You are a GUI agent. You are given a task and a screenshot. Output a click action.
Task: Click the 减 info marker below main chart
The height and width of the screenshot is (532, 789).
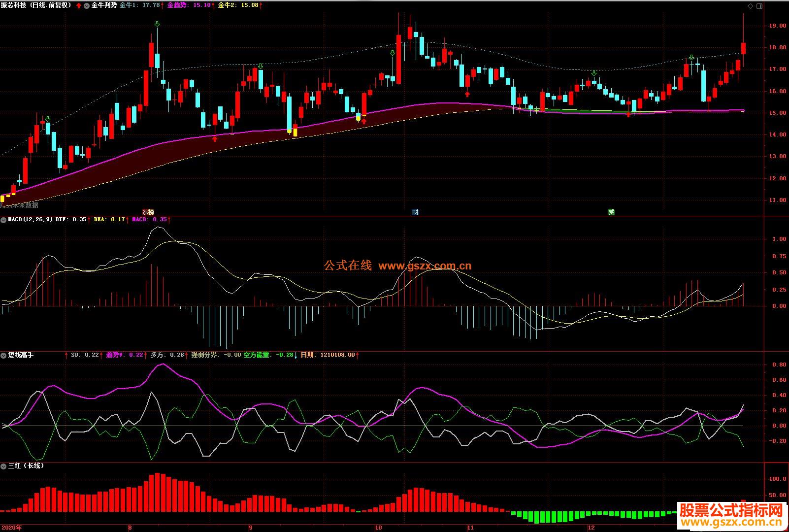pyautogui.click(x=611, y=212)
